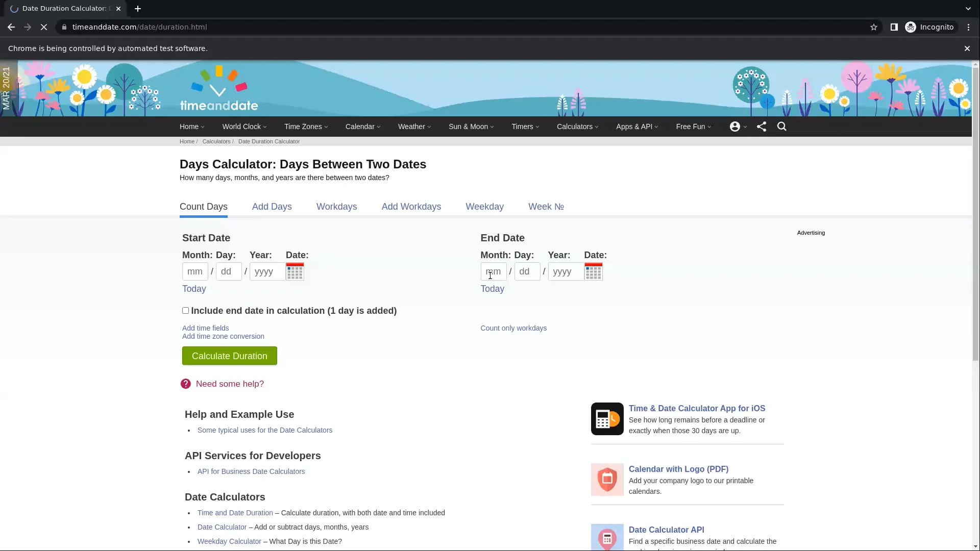Expand the Weather nav menu
The image size is (980, 551).
pyautogui.click(x=414, y=127)
